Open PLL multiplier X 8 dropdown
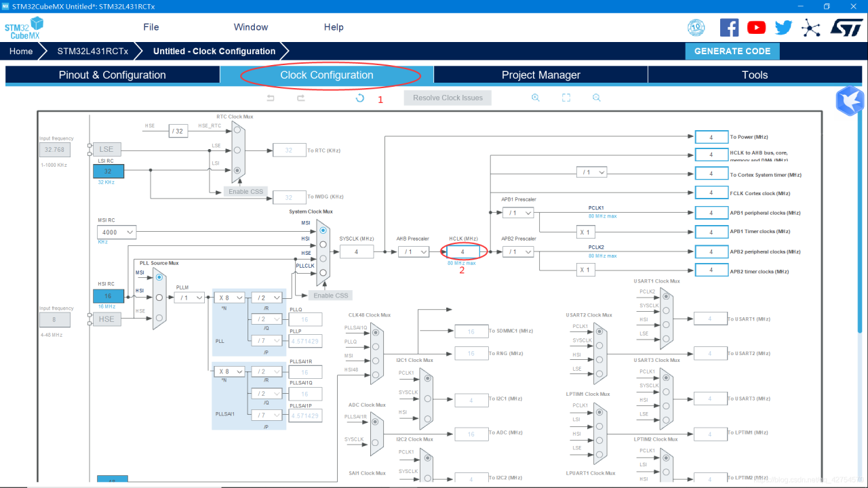This screenshot has height=488, width=868. [229, 297]
